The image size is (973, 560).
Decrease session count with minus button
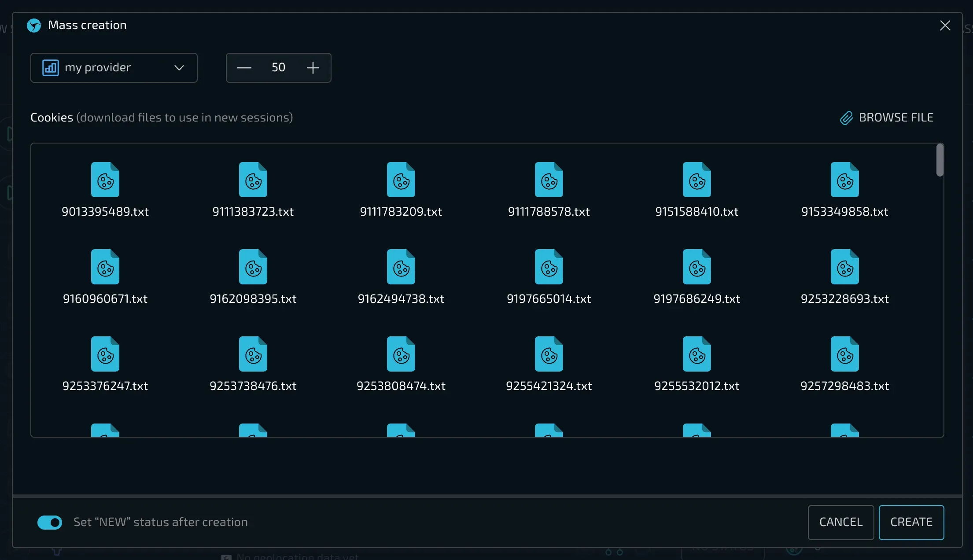(x=244, y=68)
